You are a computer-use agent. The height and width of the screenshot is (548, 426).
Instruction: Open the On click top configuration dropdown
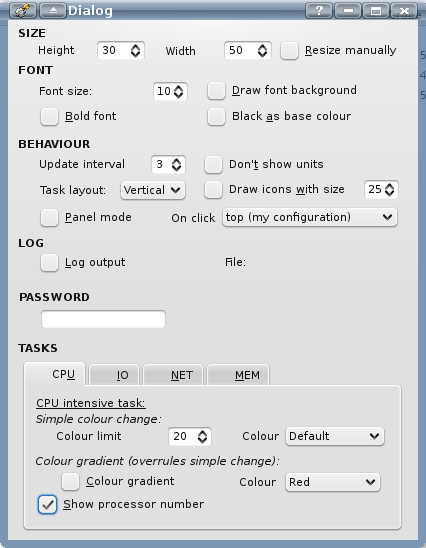pyautogui.click(x=310, y=217)
